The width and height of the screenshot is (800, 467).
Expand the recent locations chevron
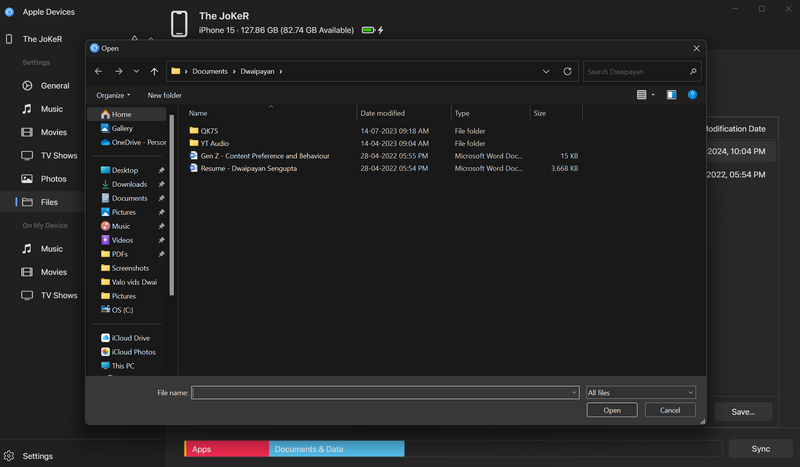coord(136,72)
